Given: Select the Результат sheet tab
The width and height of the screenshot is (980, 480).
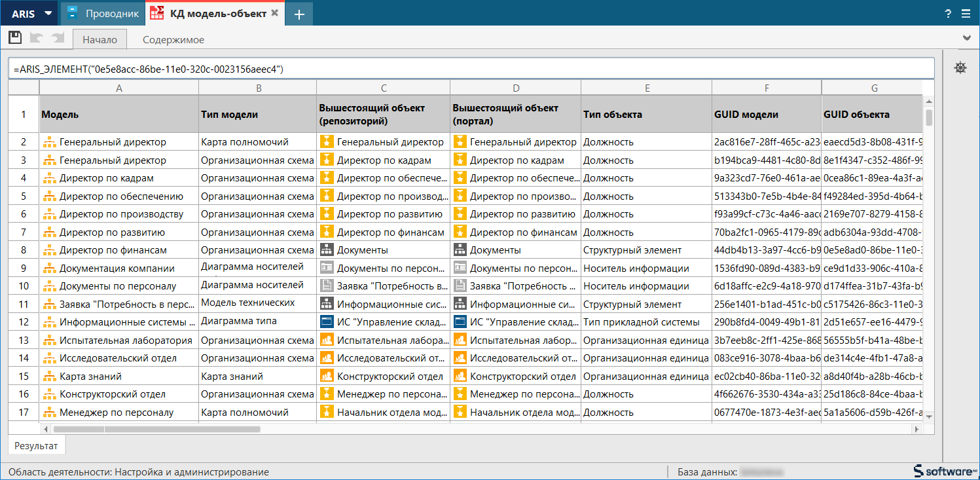Looking at the screenshot, I should click(x=37, y=446).
